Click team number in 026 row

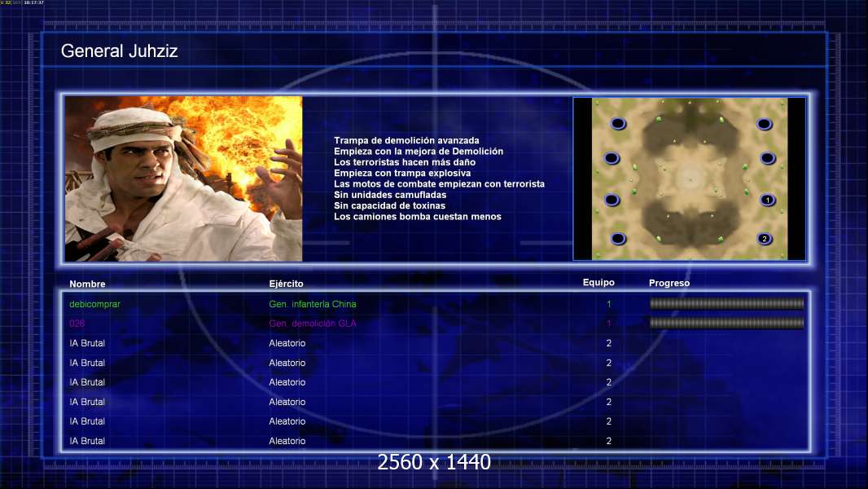pos(608,324)
